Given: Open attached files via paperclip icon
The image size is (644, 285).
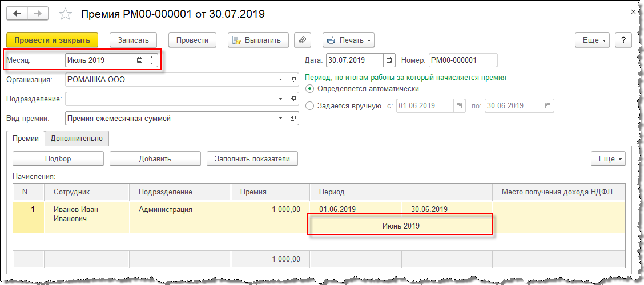Looking at the screenshot, I should click(x=303, y=40).
